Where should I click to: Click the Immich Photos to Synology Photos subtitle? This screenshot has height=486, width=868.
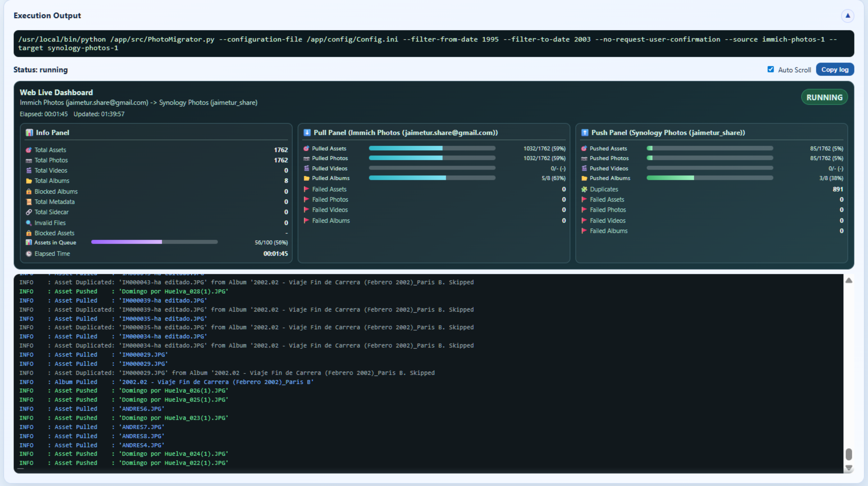(x=138, y=102)
